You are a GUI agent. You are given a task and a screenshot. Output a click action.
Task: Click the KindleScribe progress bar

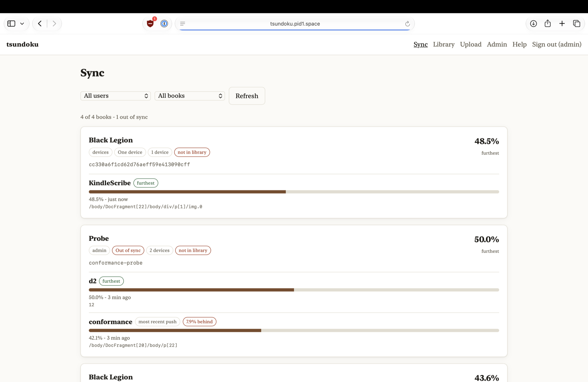tap(294, 192)
